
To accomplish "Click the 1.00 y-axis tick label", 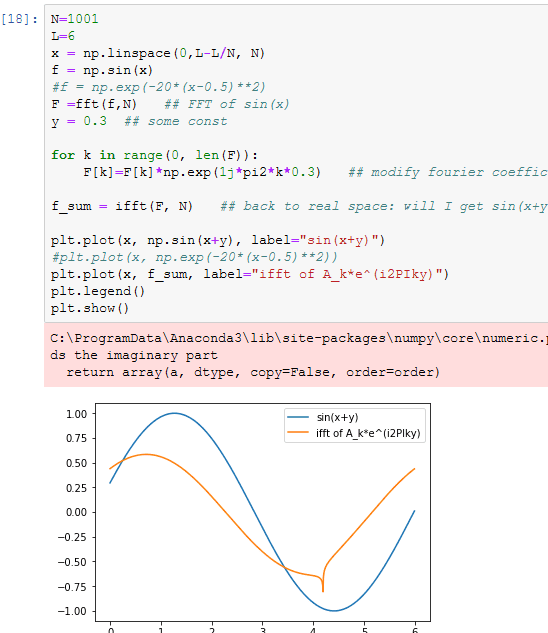I will 76,414.
